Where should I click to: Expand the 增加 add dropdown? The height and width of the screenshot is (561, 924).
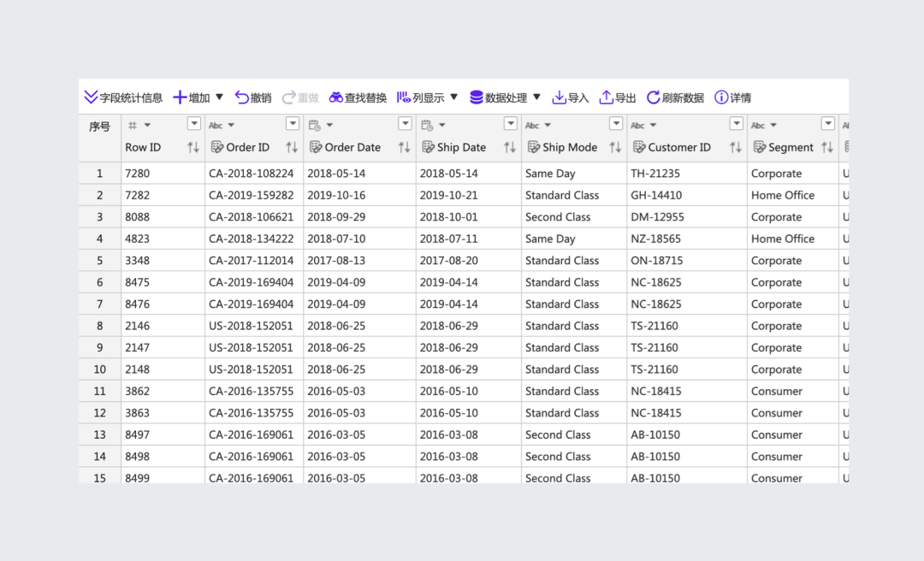[x=219, y=97]
